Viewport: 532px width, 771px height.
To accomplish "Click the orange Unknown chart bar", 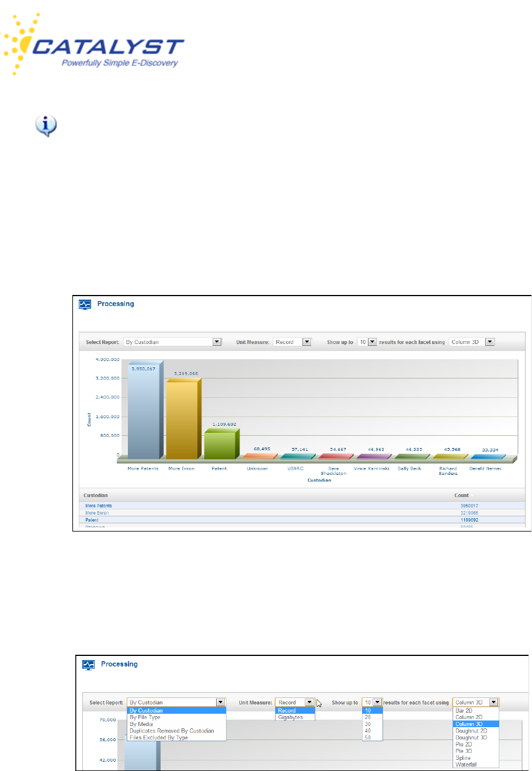I will (260, 456).
